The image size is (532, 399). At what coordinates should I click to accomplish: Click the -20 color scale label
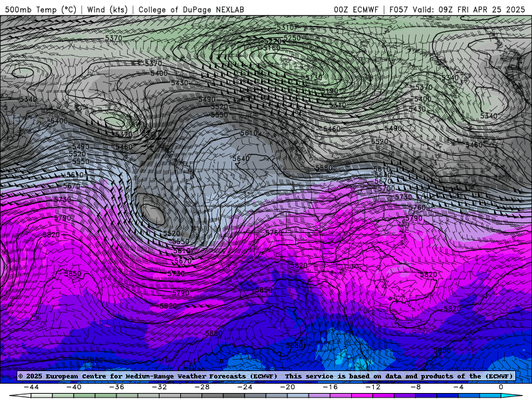click(288, 387)
